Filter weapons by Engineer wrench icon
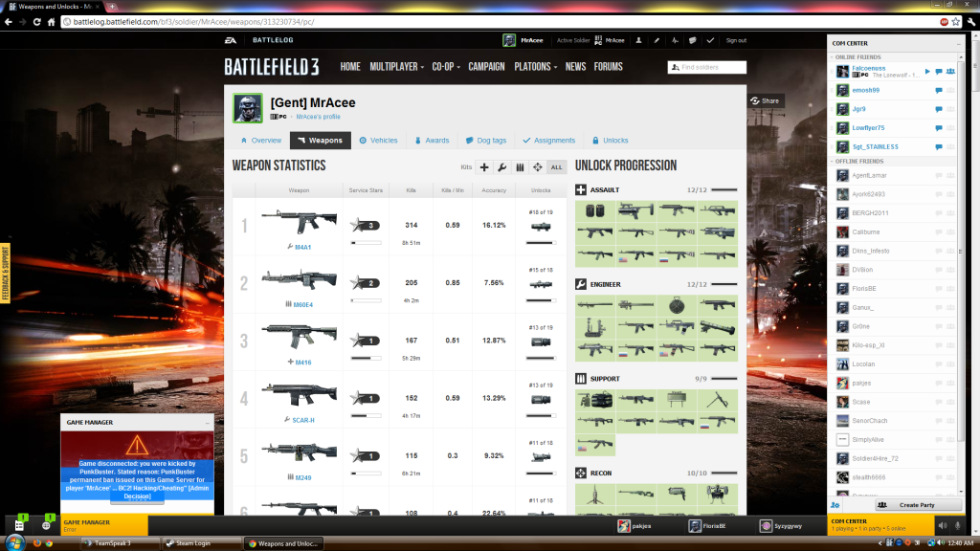The width and height of the screenshot is (980, 551). point(501,167)
